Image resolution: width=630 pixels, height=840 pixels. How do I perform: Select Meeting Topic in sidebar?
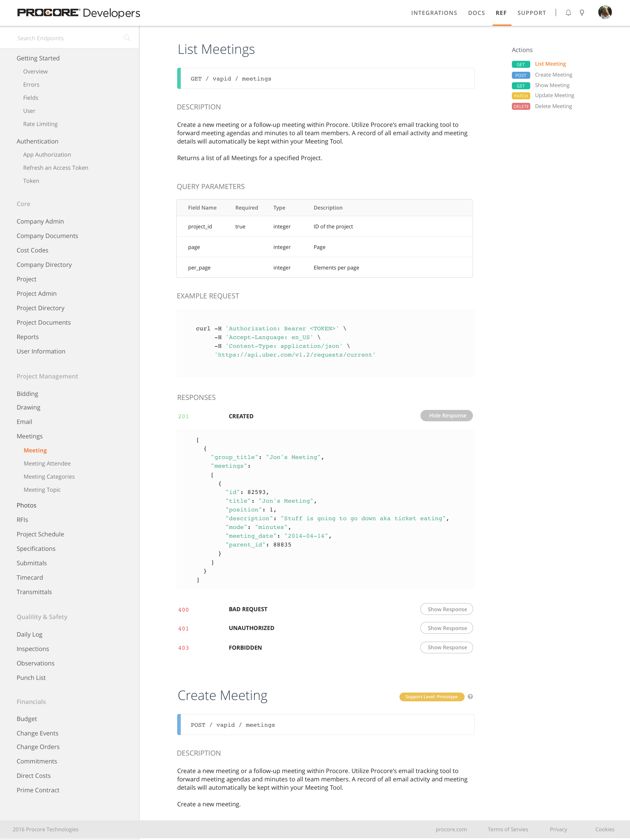pos(42,490)
